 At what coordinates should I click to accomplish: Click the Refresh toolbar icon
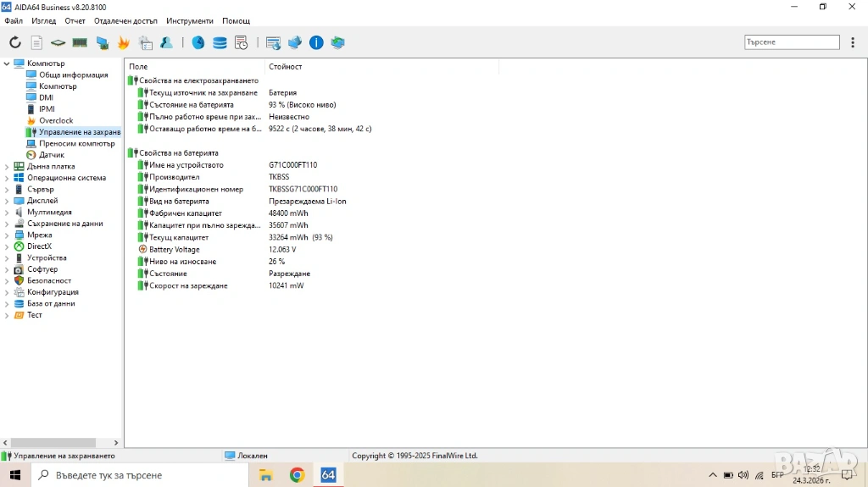pos(15,42)
